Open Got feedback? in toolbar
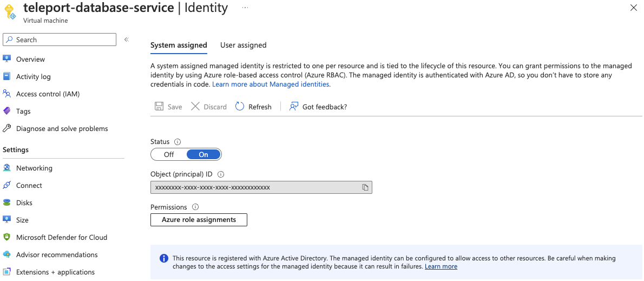This screenshot has width=644, height=281. [x=318, y=107]
